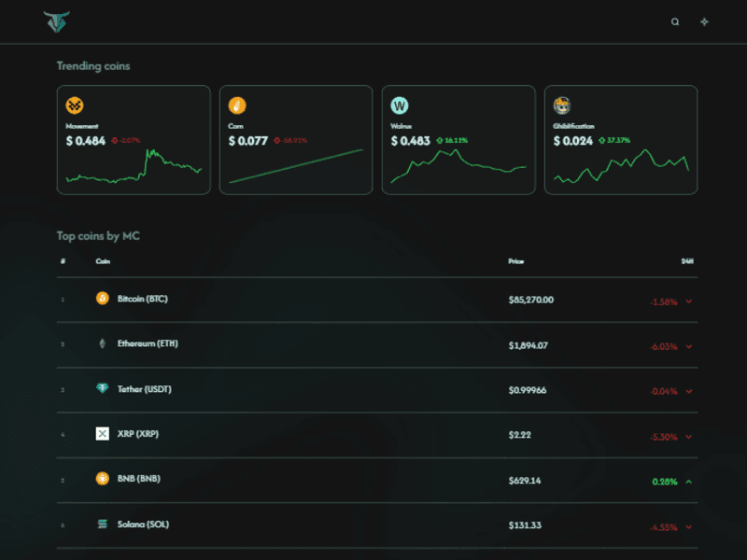Click Bitcoin's -1.58% change value
The image size is (747, 560).
click(664, 301)
